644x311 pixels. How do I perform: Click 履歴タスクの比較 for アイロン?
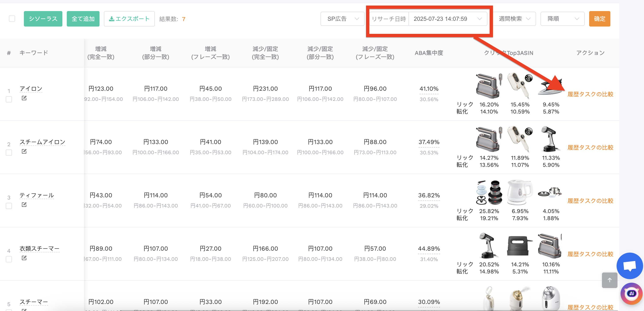pos(590,94)
